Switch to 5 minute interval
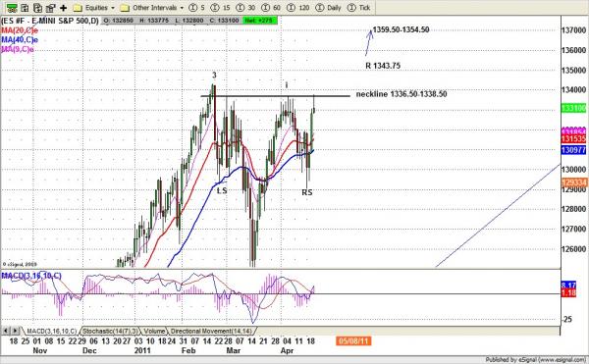Screen dimensions: 589x364 tap(197, 8)
